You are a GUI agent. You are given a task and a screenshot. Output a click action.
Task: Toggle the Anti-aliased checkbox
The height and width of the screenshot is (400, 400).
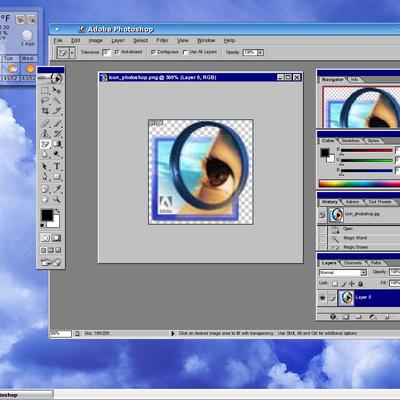pyautogui.click(x=117, y=52)
